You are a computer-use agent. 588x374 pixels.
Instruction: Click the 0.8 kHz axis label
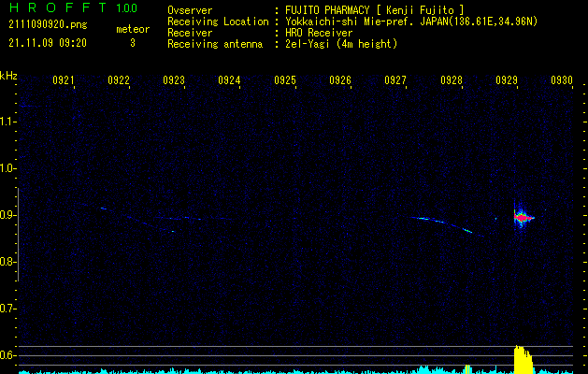pyautogui.click(x=7, y=262)
